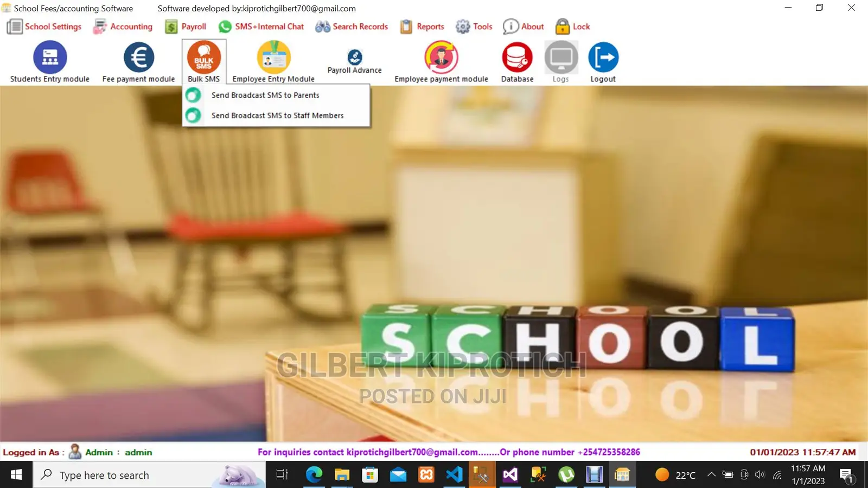This screenshot has height=488, width=868.
Task: Click the Logs monitor icon
Action: [x=561, y=57]
